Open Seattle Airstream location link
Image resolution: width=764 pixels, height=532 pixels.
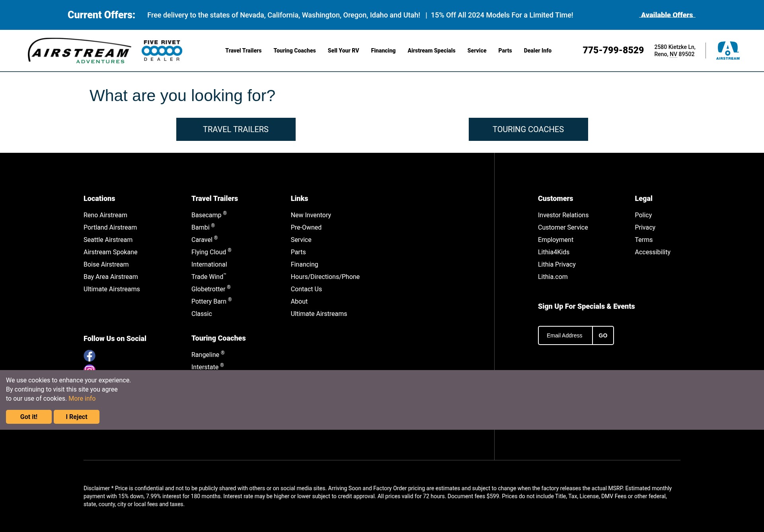pyautogui.click(x=108, y=240)
